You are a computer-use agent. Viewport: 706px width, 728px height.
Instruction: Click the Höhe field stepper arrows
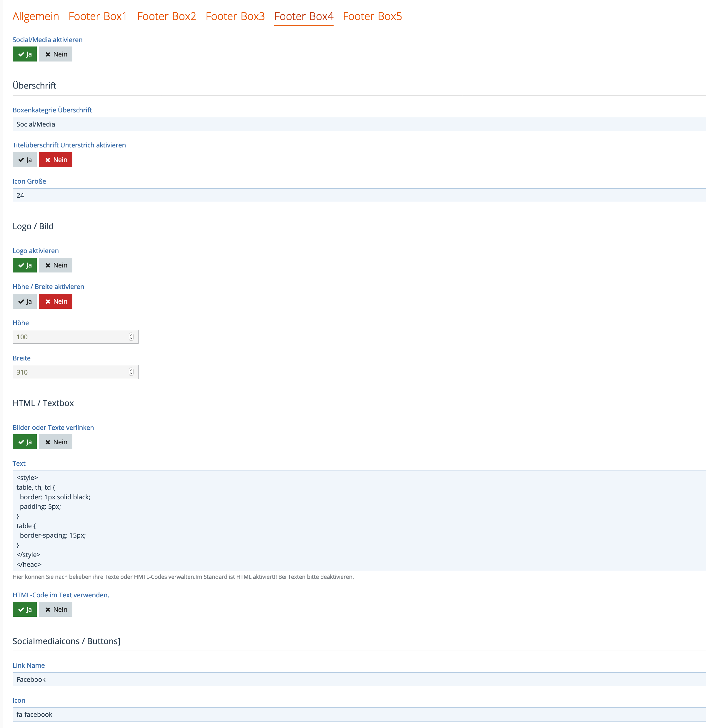point(131,337)
